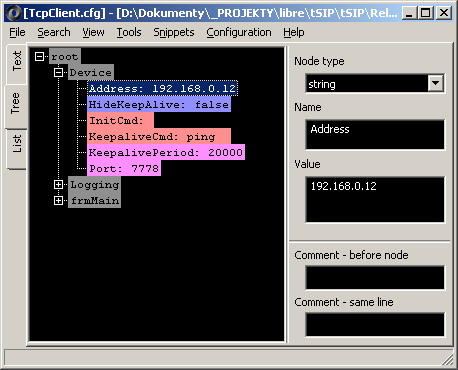
Task: Collapse the root node
Action: click(39, 57)
